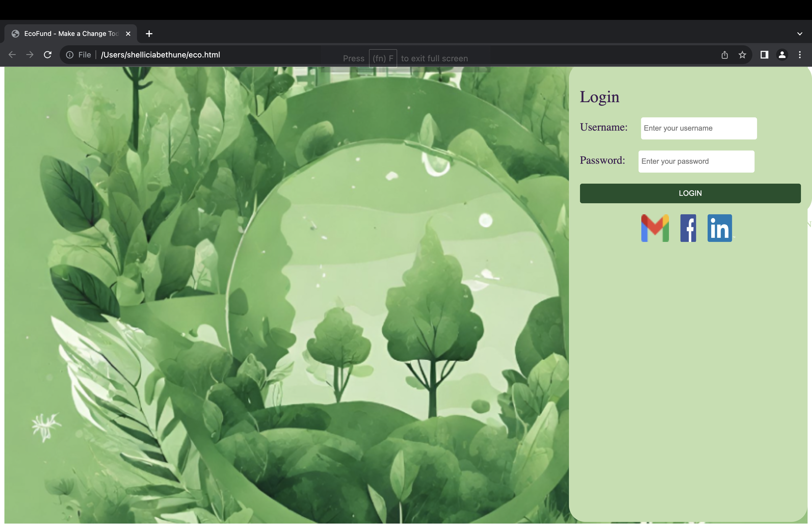The image size is (812, 528).
Task: Click the address bar URL
Action: point(160,55)
